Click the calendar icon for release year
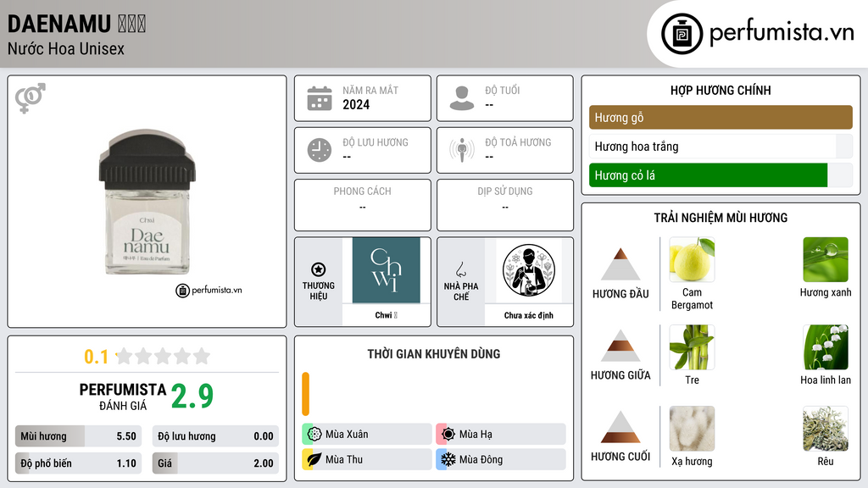The height and width of the screenshot is (488, 868). click(x=320, y=98)
